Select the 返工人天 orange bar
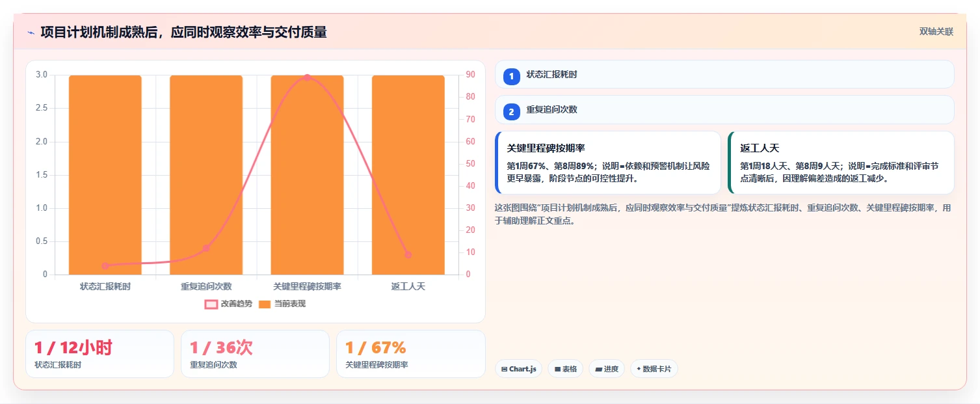 pyautogui.click(x=408, y=174)
